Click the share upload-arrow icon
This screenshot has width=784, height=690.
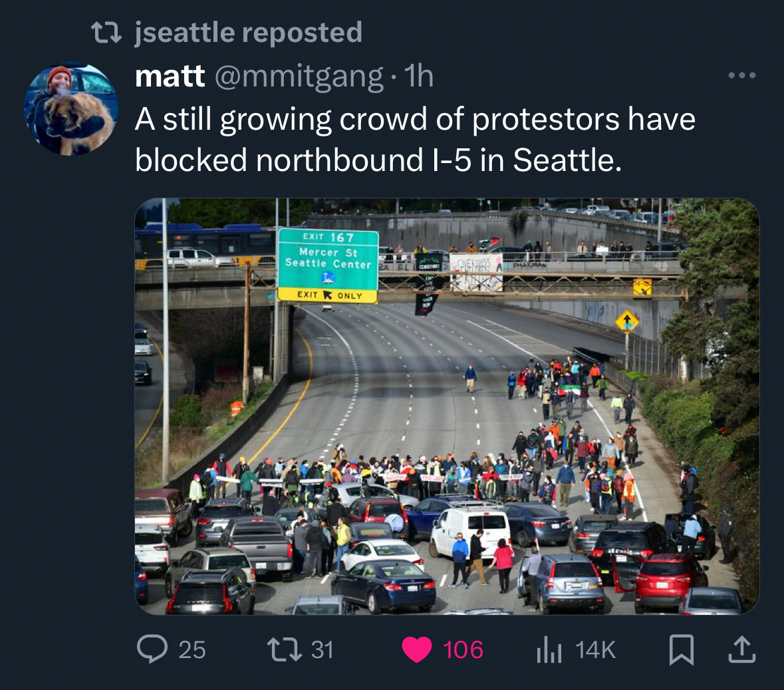tap(742, 649)
